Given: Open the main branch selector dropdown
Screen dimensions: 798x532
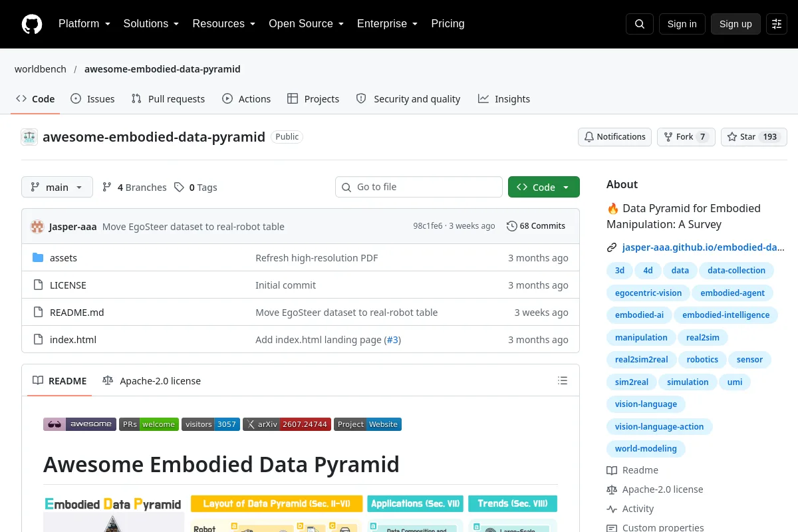Looking at the screenshot, I should pyautogui.click(x=57, y=188).
